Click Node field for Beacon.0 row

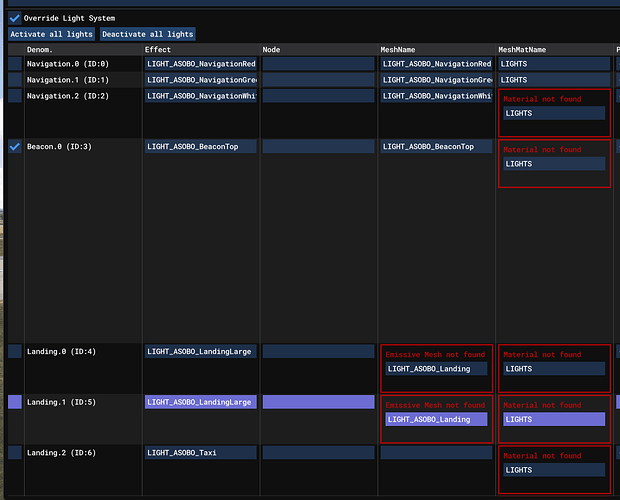coord(319,147)
